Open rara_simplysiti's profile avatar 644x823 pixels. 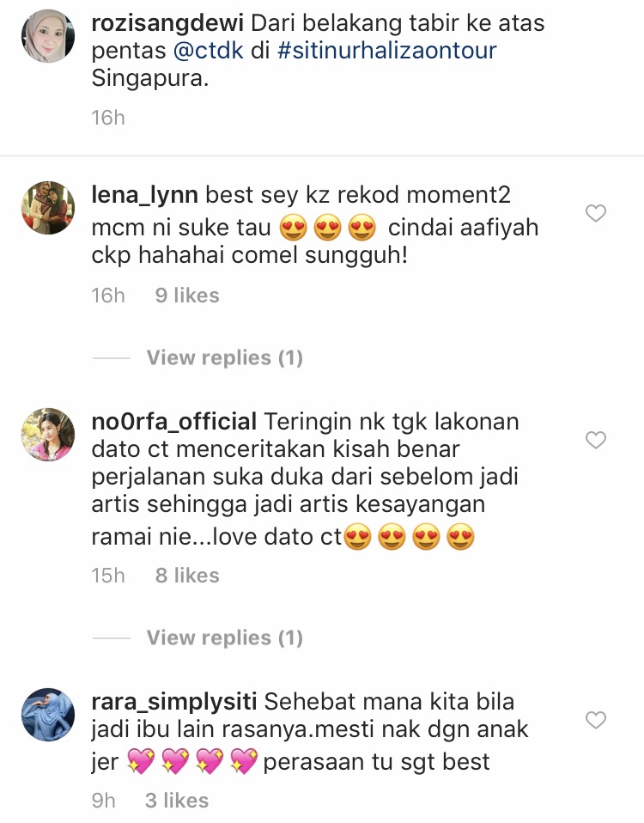pos(48,715)
